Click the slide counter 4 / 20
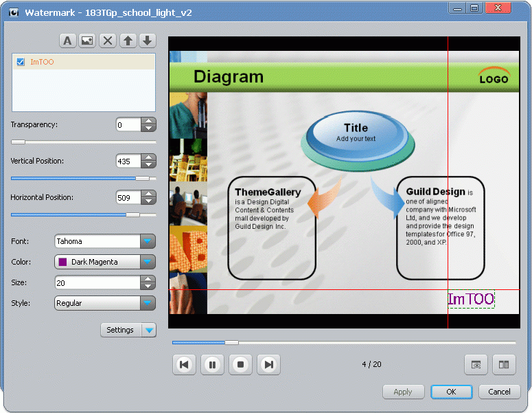 (371, 364)
